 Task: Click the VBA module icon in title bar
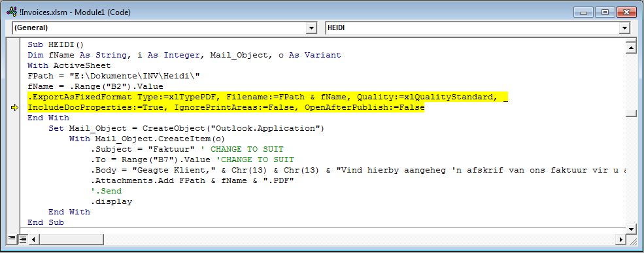12,12
